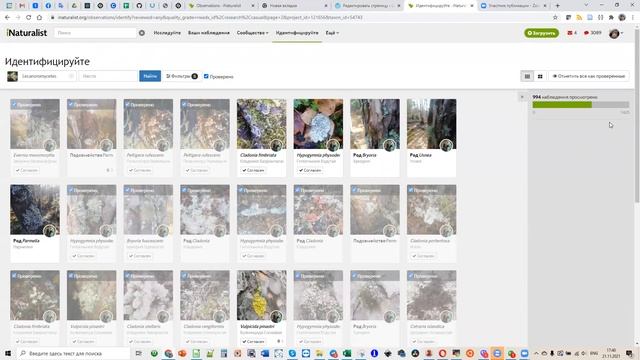Image resolution: width=640 pixels, height=360 pixels.
Task: Click the browser back arrow
Action: 7,18
